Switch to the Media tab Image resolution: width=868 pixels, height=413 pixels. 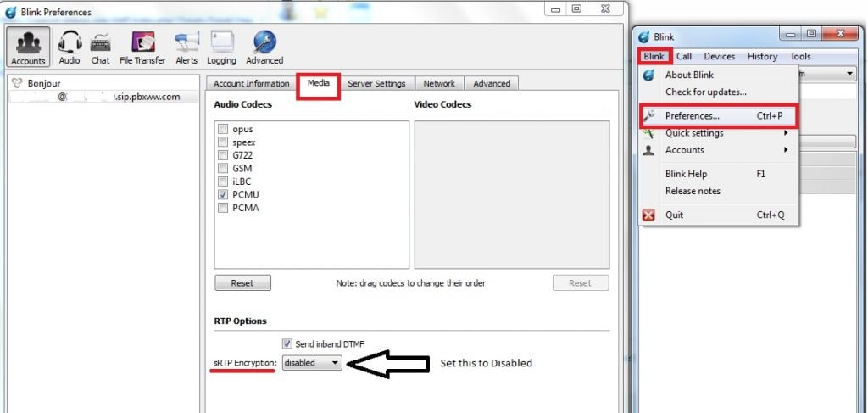(x=319, y=84)
